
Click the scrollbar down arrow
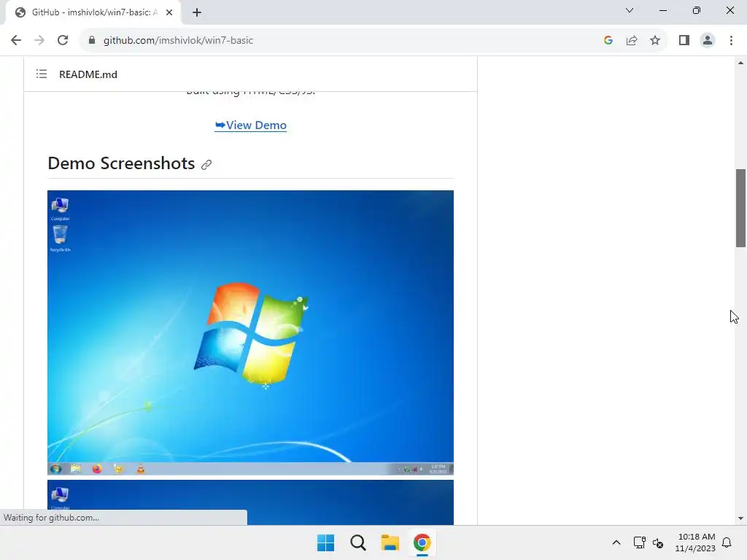point(740,518)
